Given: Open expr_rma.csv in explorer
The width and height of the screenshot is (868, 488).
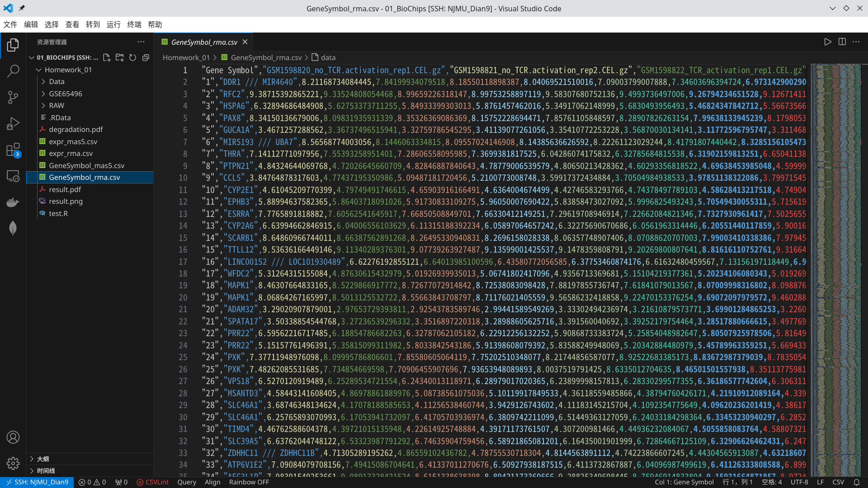Looking at the screenshot, I should [x=90, y=153].
